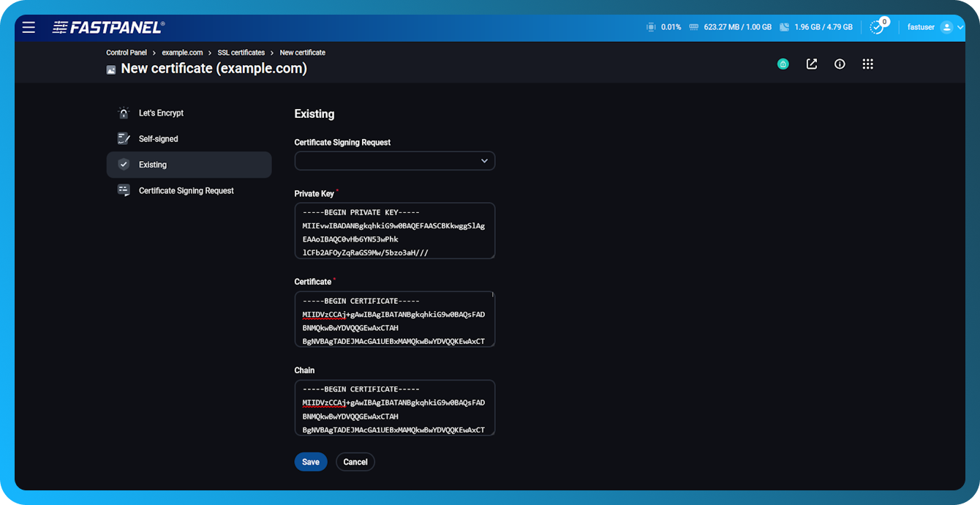Open the apps grid icon near top-right
This screenshot has width=980, height=505.
click(x=867, y=64)
